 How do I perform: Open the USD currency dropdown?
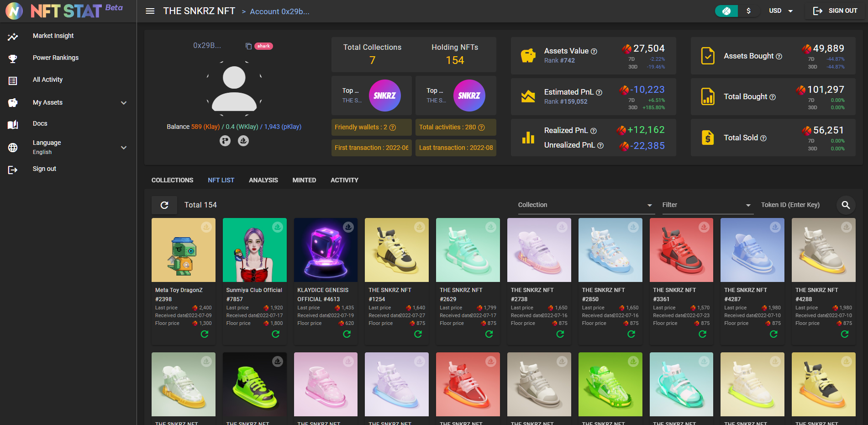[x=781, y=11]
